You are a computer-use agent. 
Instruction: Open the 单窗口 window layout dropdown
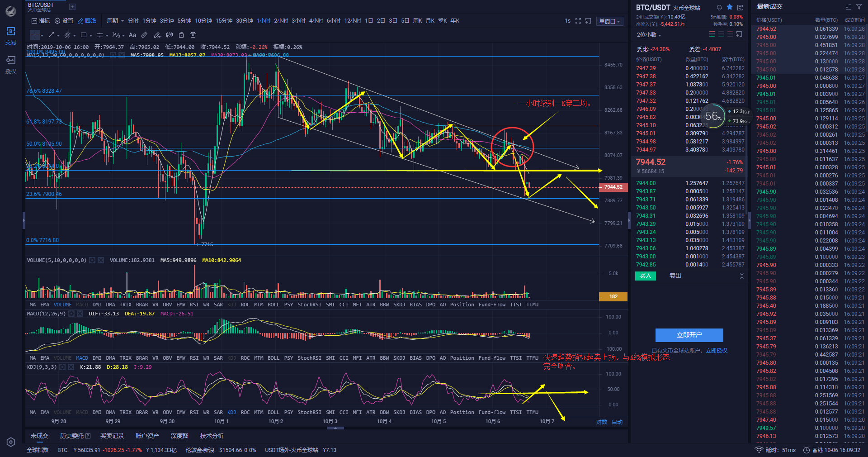click(609, 21)
